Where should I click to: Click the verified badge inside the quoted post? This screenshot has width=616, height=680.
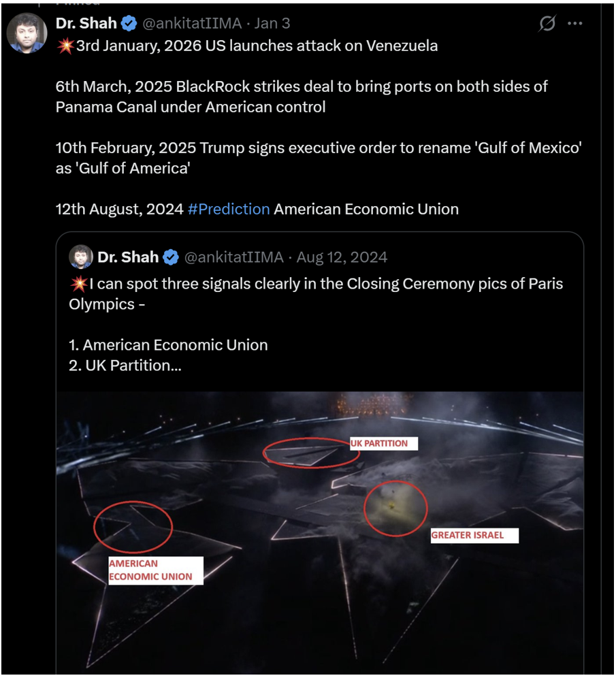tap(169, 257)
